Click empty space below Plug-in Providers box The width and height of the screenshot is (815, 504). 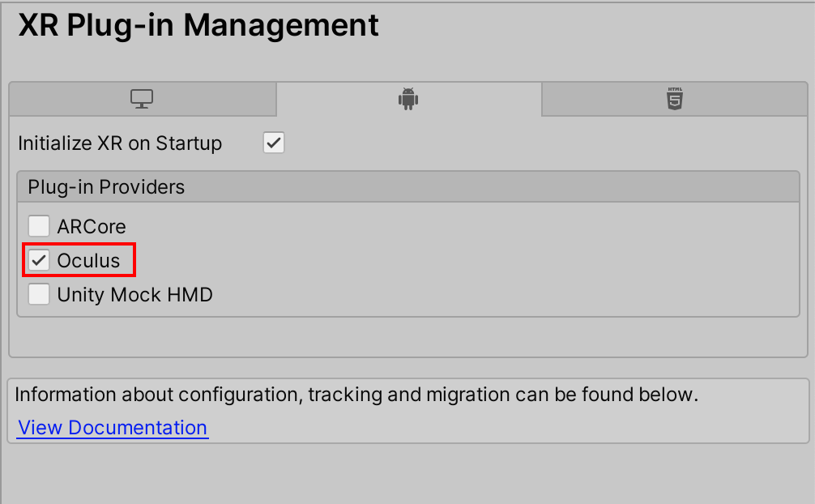point(405,336)
